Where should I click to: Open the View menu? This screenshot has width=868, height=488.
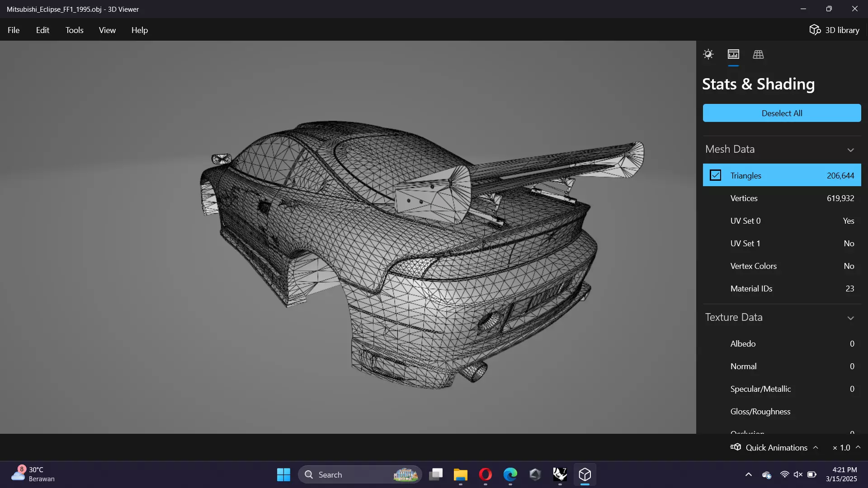(107, 30)
